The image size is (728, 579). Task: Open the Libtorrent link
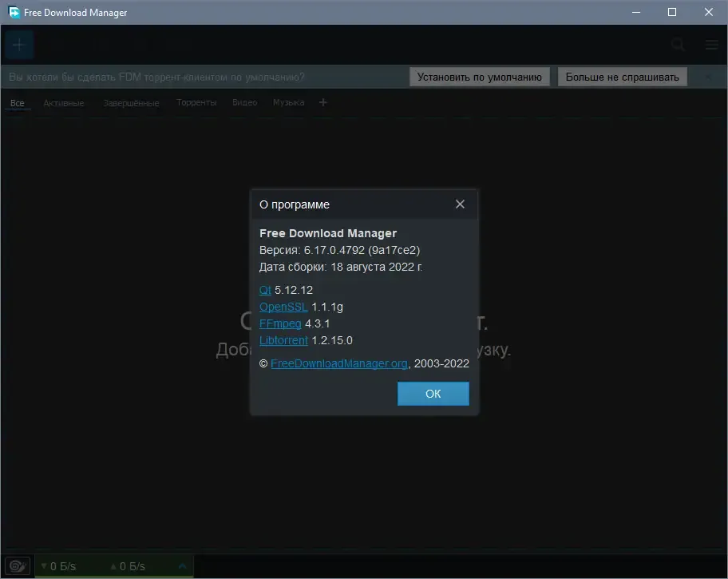[x=283, y=340]
